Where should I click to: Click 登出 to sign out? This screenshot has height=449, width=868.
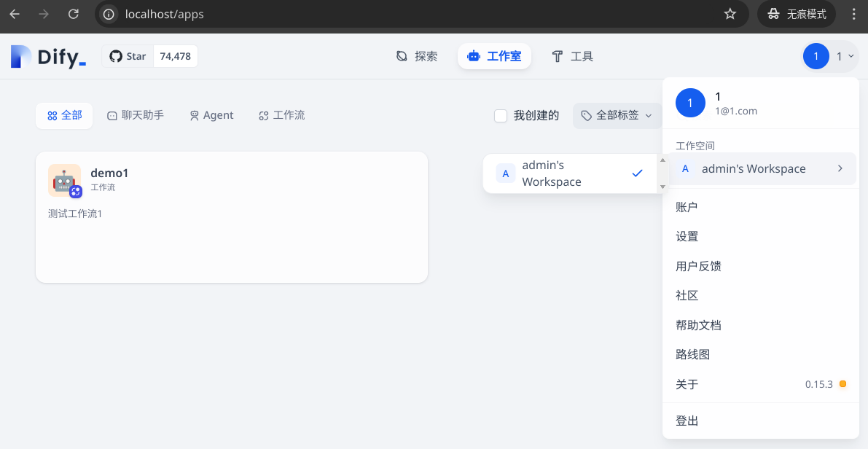point(686,420)
